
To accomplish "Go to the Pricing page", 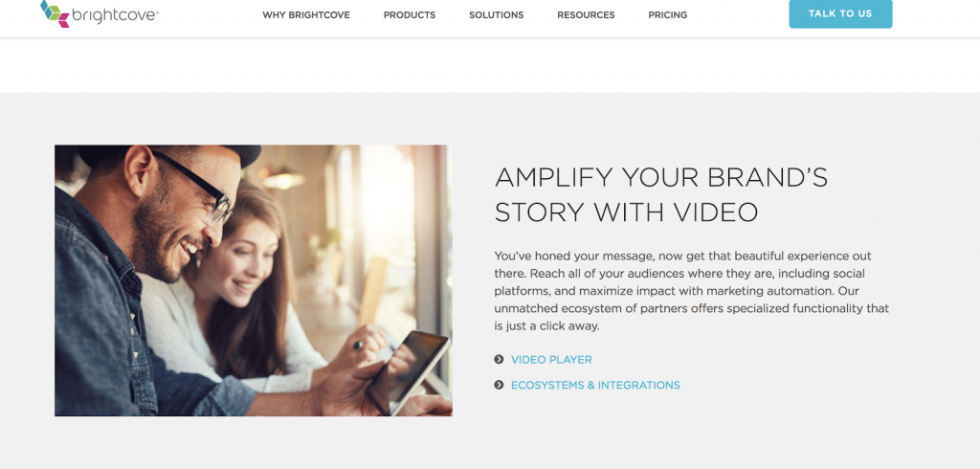I will click(667, 15).
